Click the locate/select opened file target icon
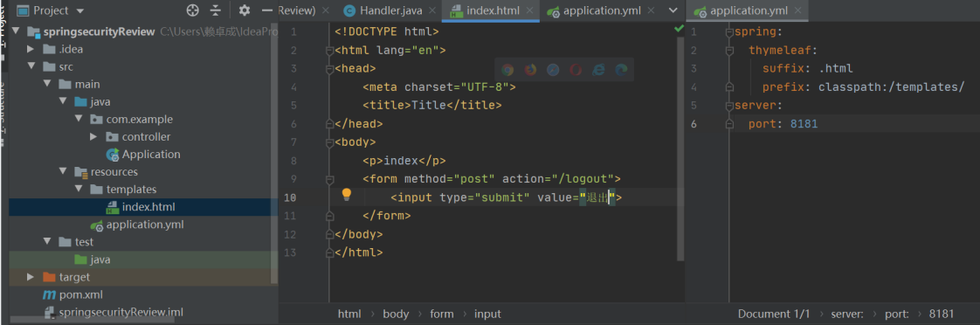 tap(193, 10)
